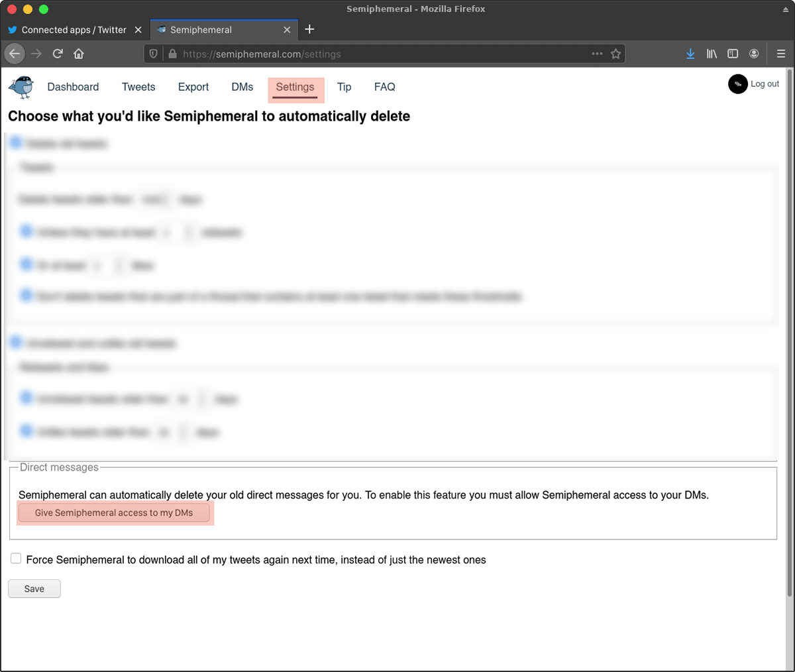This screenshot has height=672, width=795.
Task: Navigate to the DMs page
Action: (242, 87)
